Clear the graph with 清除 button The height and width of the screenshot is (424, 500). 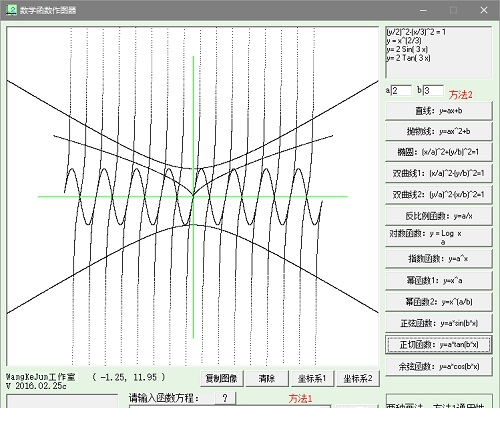click(x=267, y=378)
